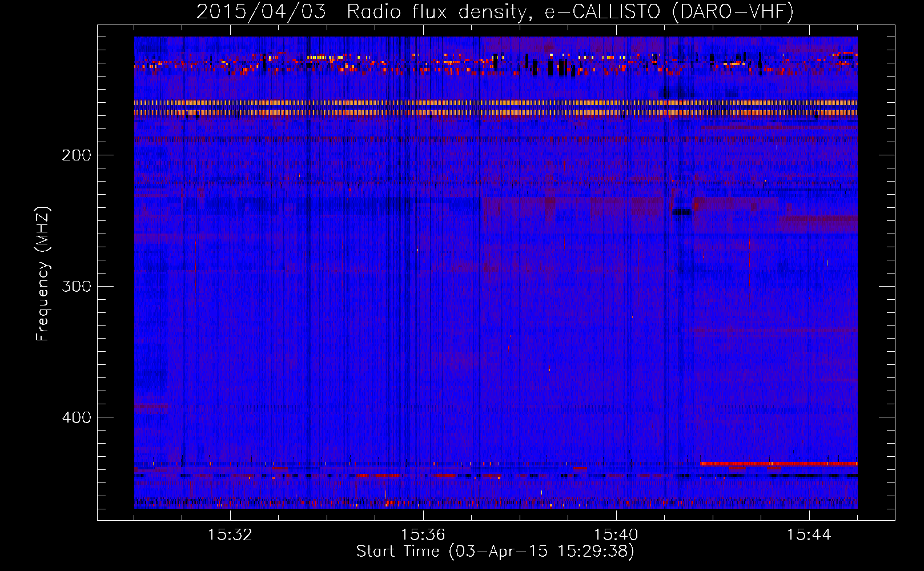This screenshot has height=571, width=924.
Task: Click the date '2015/04/03' in the title
Action: (x=261, y=11)
